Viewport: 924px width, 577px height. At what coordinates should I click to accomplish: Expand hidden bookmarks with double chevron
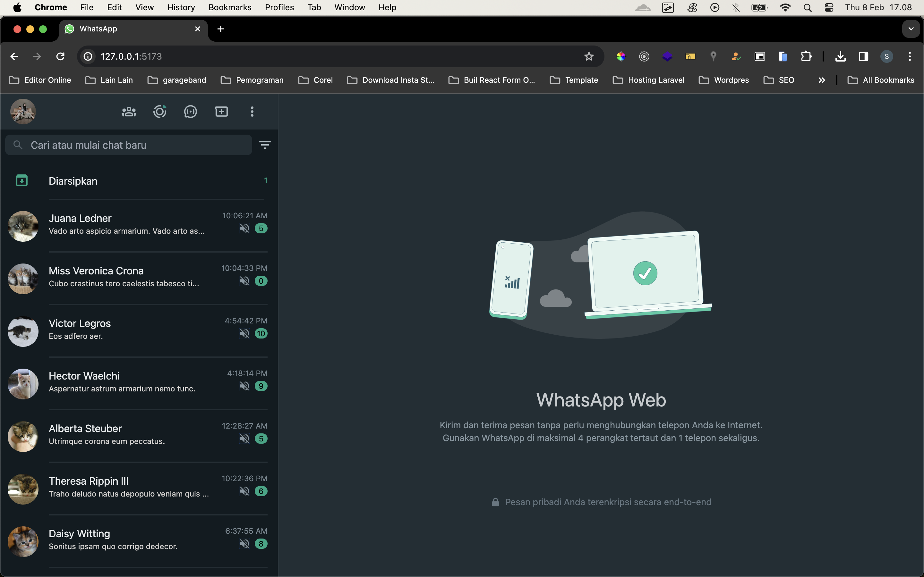pos(822,80)
